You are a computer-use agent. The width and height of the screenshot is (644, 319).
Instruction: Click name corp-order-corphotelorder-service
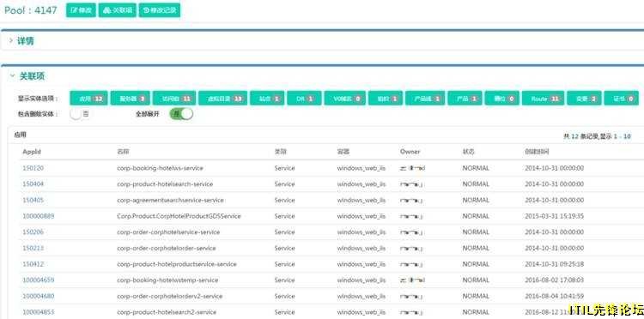[x=167, y=248]
